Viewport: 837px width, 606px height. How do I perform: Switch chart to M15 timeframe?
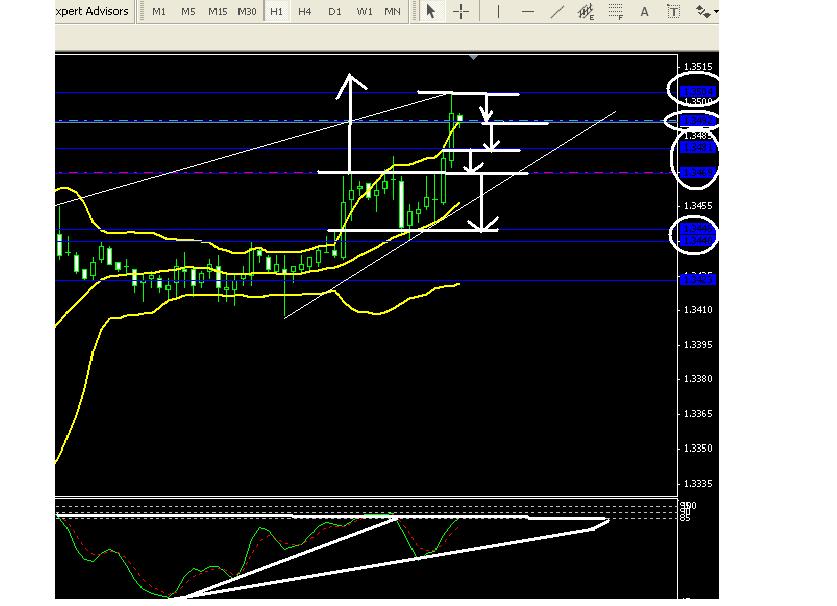point(217,12)
